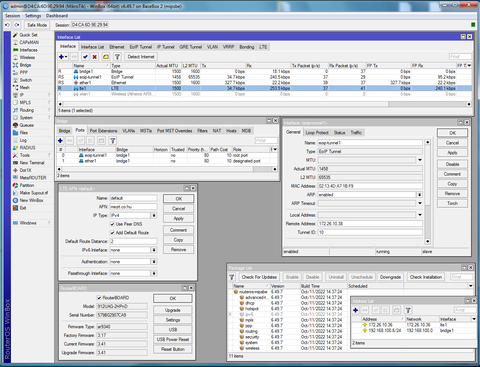Open the column selector dropdown in Interface List
Screen dimensions: 480x367
(469, 66)
